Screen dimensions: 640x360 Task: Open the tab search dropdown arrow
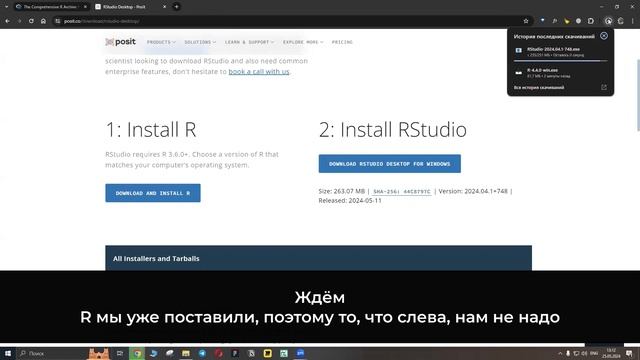coord(6,7)
